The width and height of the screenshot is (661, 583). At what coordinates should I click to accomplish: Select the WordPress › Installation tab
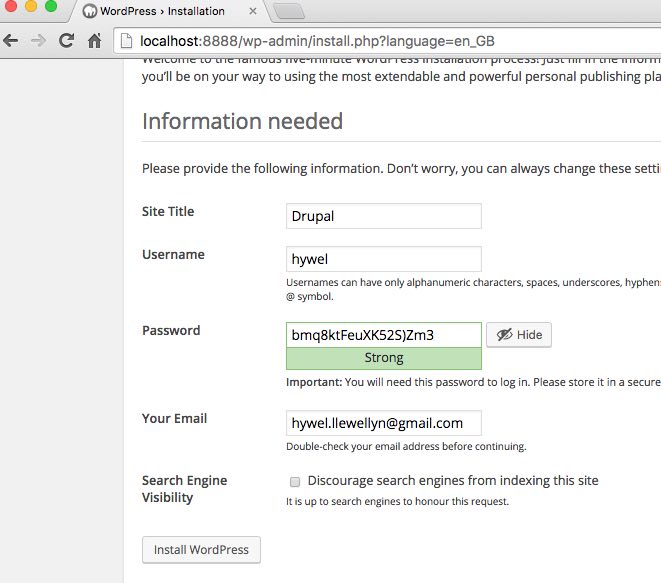click(x=169, y=11)
